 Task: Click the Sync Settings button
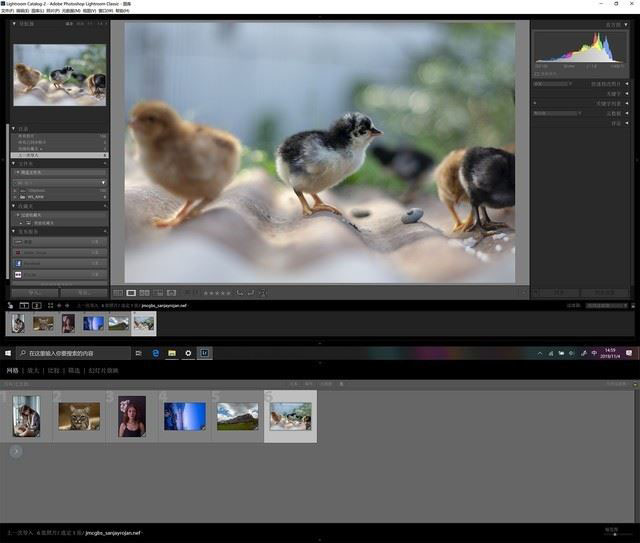tap(604, 293)
